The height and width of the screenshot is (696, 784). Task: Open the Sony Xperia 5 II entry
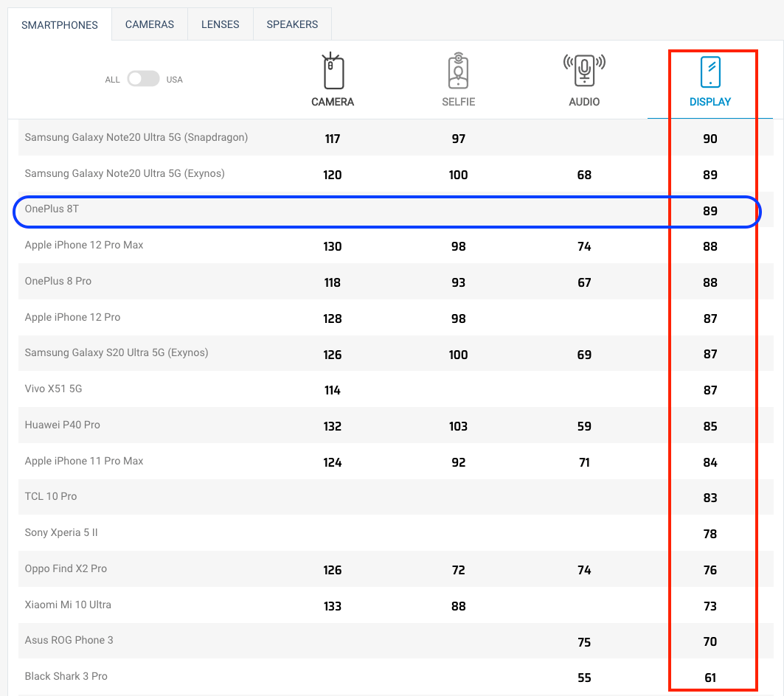coord(61,532)
